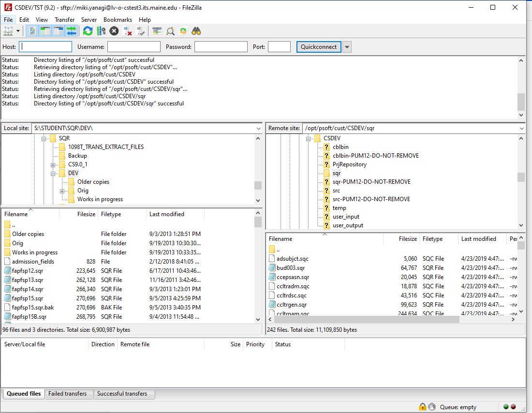Toggle the local directory tree view

[x=45, y=31]
